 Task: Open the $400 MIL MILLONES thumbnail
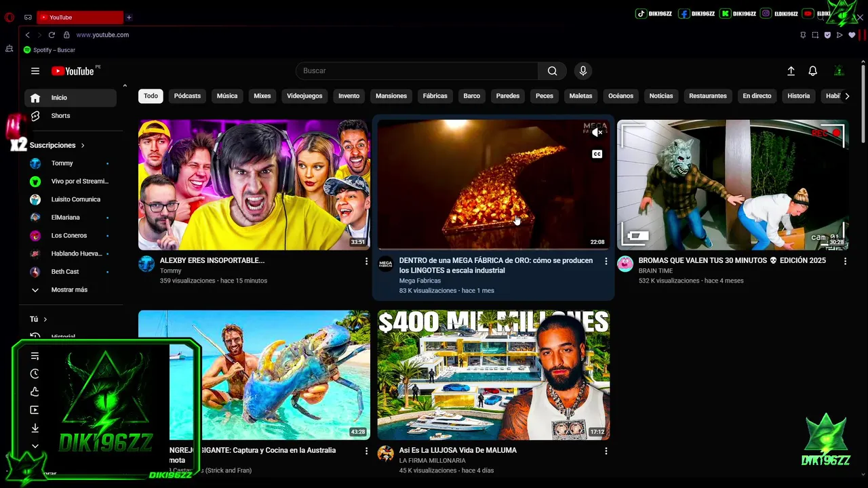click(x=494, y=375)
